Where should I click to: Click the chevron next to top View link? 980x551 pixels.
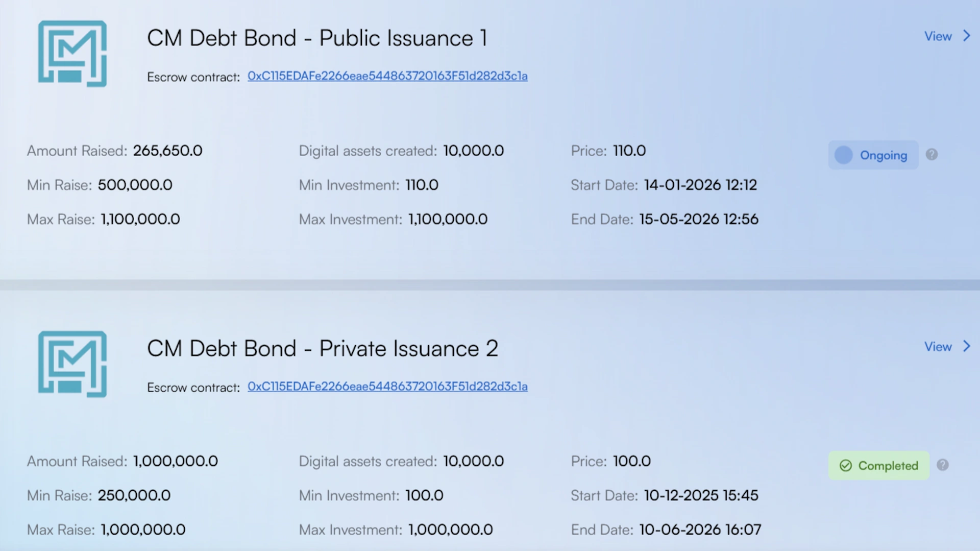tap(967, 36)
